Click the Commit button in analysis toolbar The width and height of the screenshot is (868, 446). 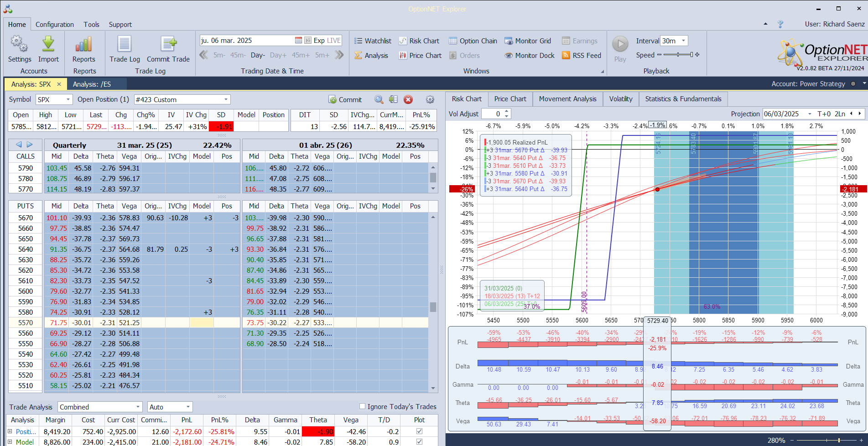[345, 99]
